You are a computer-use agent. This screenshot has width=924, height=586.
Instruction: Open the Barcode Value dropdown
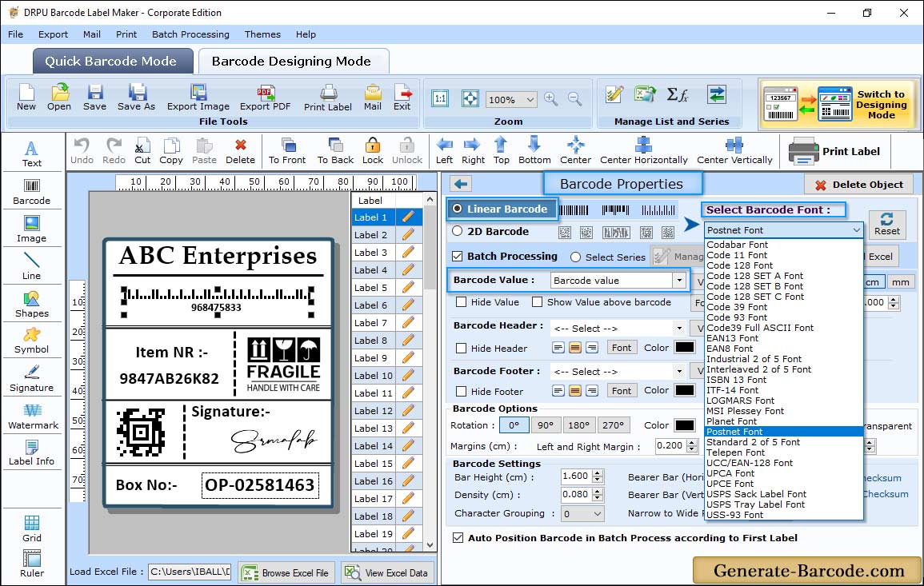pyautogui.click(x=679, y=281)
